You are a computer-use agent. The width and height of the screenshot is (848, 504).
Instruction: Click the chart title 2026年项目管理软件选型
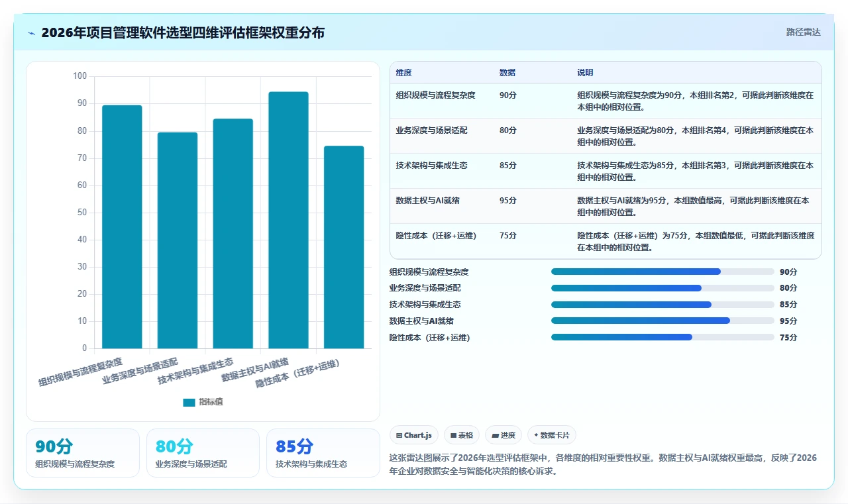[183, 32]
